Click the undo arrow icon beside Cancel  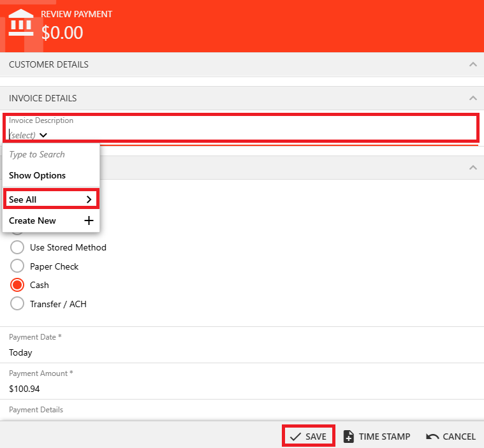point(432,437)
